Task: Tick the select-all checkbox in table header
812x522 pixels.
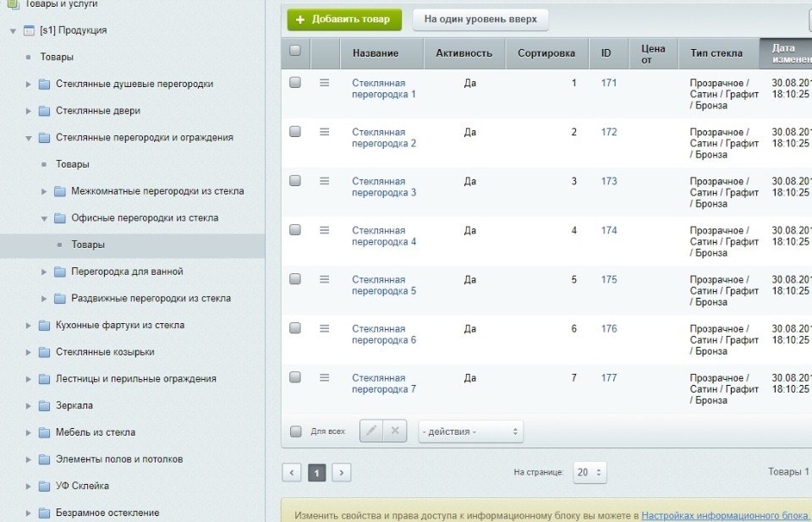Action: tap(295, 50)
